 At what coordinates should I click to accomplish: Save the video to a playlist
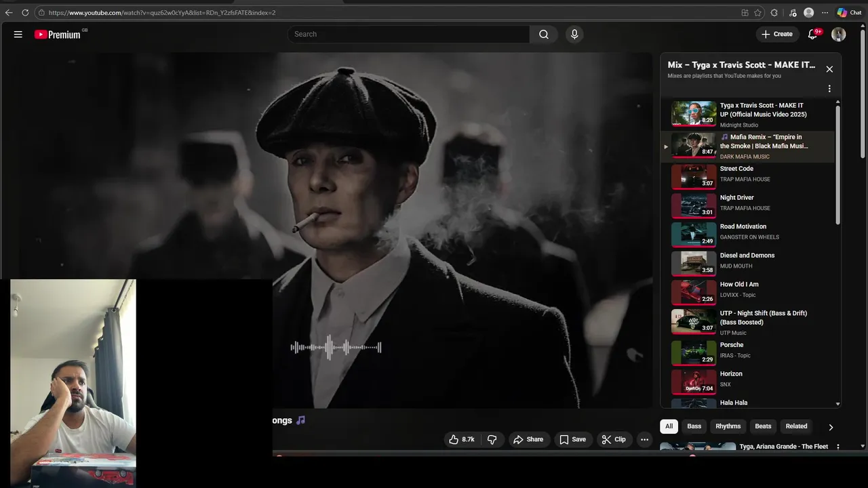click(x=572, y=439)
